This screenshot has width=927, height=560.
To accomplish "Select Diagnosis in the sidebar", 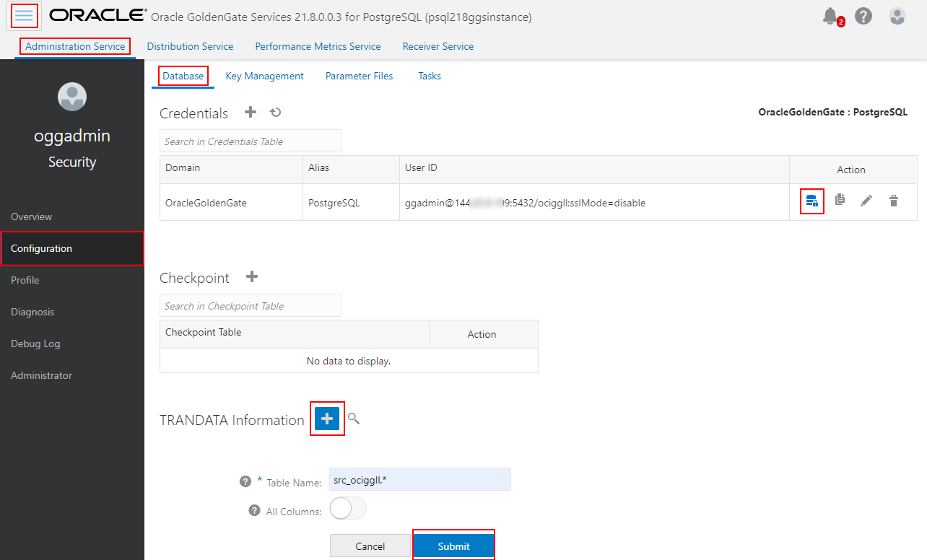I will (x=32, y=312).
